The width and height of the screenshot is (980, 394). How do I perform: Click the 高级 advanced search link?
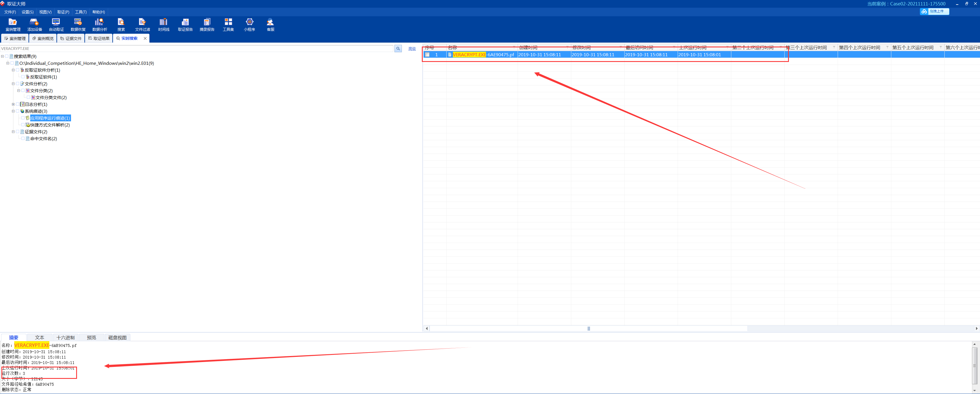click(x=412, y=49)
